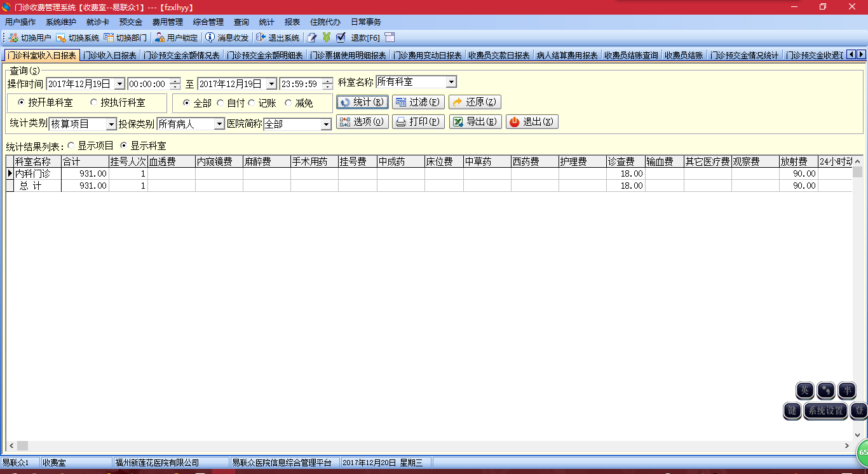Click the 总 计 row label
868x474 pixels.
pos(37,186)
